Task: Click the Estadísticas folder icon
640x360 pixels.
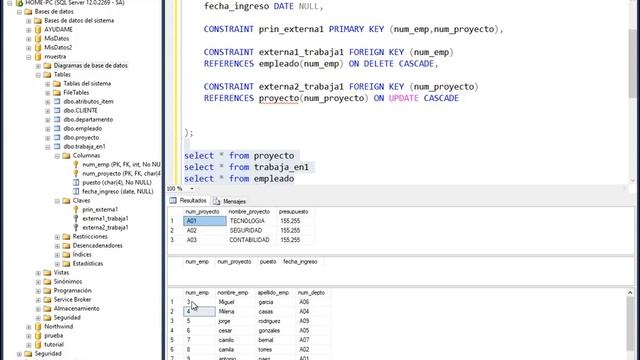Action: pyautogui.click(x=66, y=263)
